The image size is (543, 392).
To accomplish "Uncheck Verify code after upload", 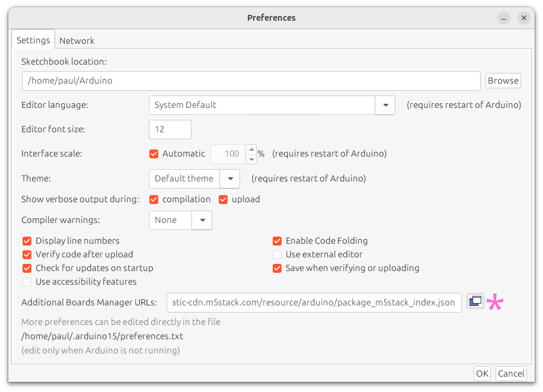I will coord(27,254).
